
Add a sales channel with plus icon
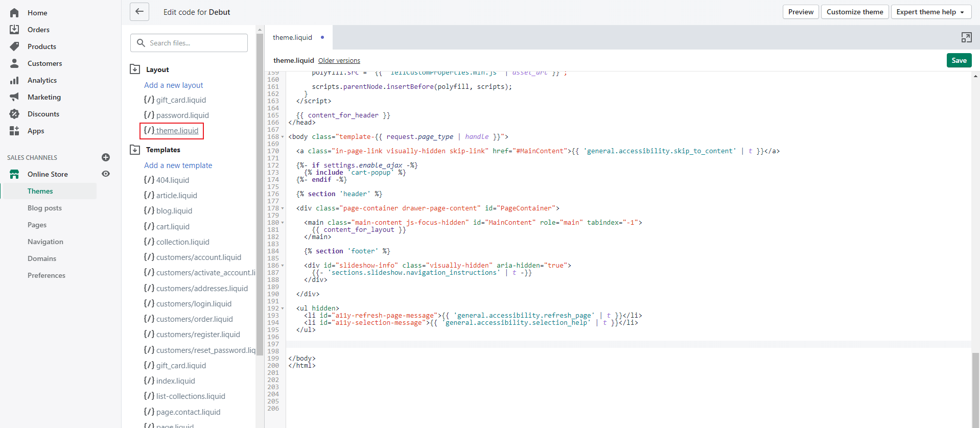(106, 157)
